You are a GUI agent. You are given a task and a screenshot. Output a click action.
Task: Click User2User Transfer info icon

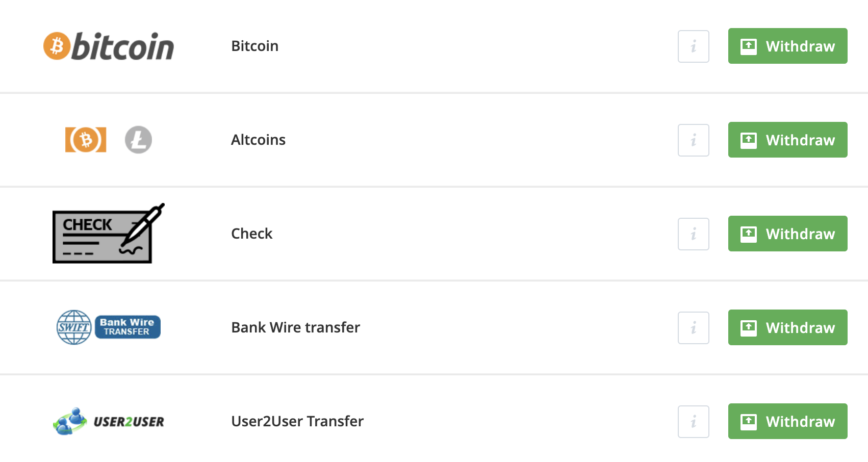pyautogui.click(x=693, y=422)
